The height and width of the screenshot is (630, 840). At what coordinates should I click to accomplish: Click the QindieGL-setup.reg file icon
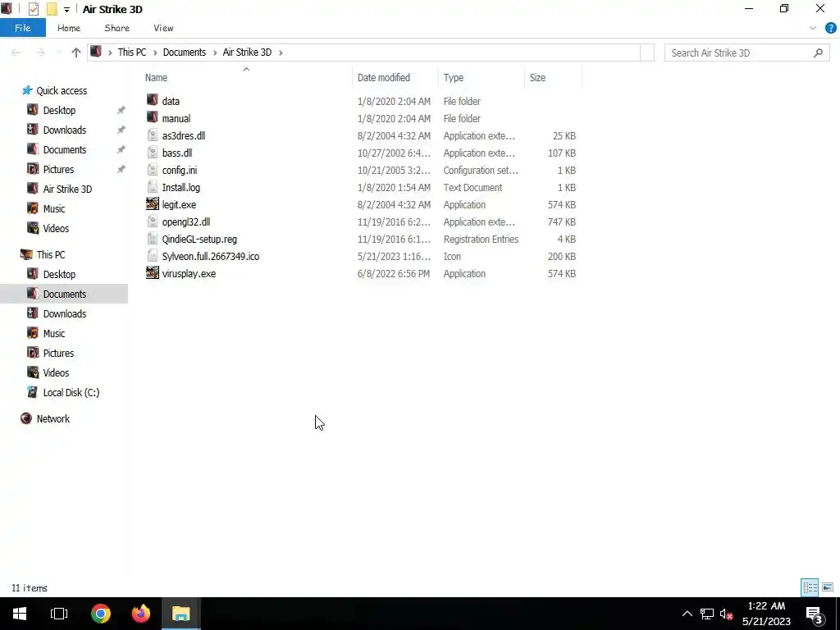pyautogui.click(x=153, y=239)
